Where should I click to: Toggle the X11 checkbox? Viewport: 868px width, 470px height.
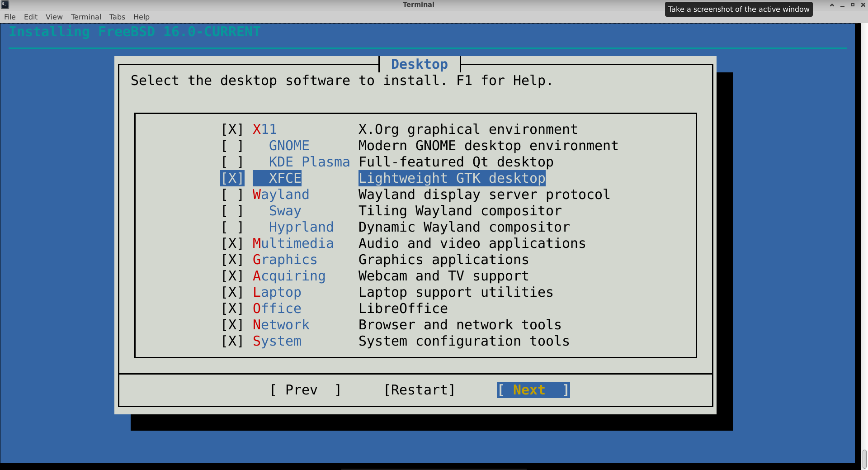point(232,129)
